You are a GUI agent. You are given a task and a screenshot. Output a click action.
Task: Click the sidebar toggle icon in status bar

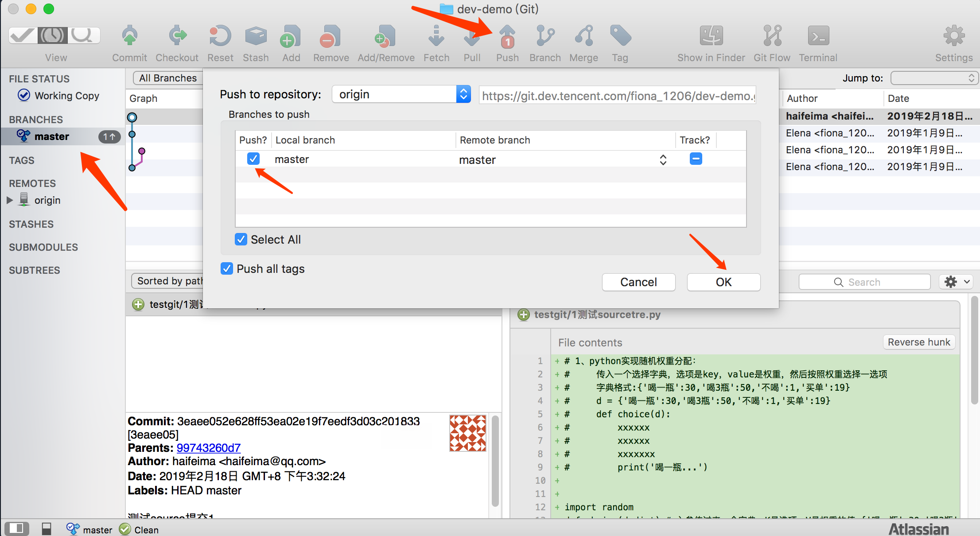16,528
